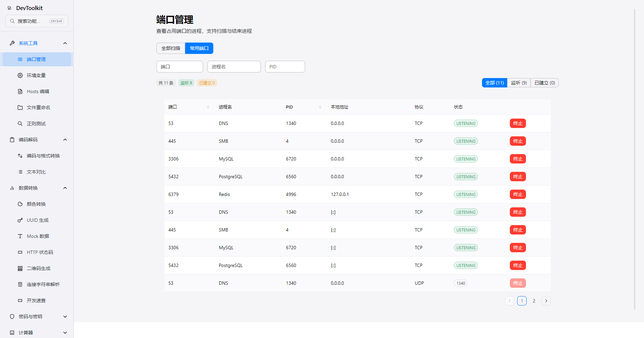
Task: Focus the 进程名 filter input
Action: [234, 67]
